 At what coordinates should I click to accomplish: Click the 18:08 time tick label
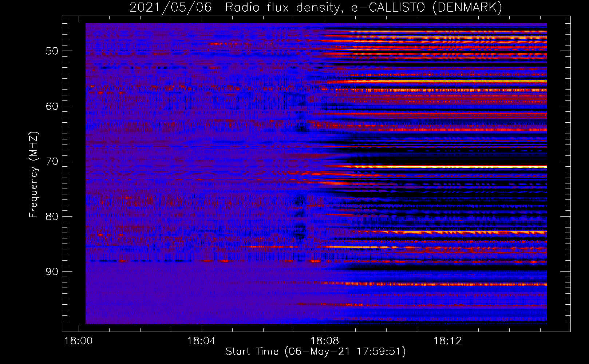pyautogui.click(x=324, y=341)
